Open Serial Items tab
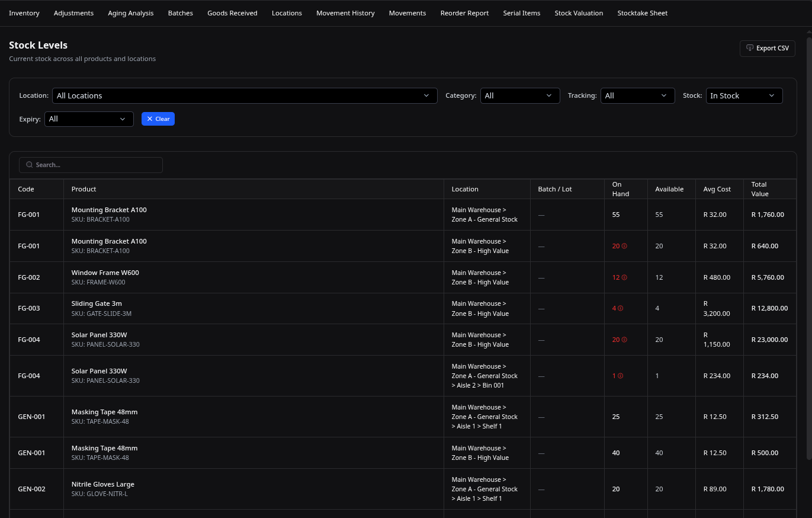The height and width of the screenshot is (518, 812). click(x=522, y=13)
